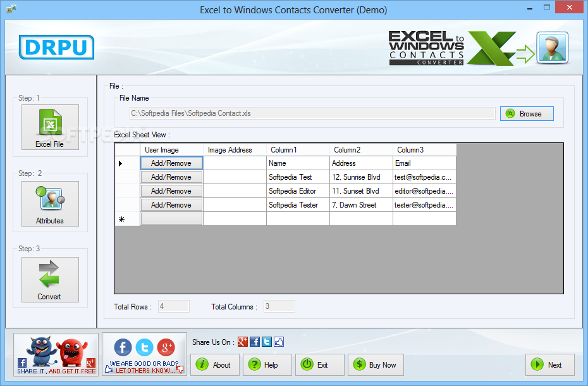Click the File Name path field
The image size is (588, 386).
(x=312, y=113)
